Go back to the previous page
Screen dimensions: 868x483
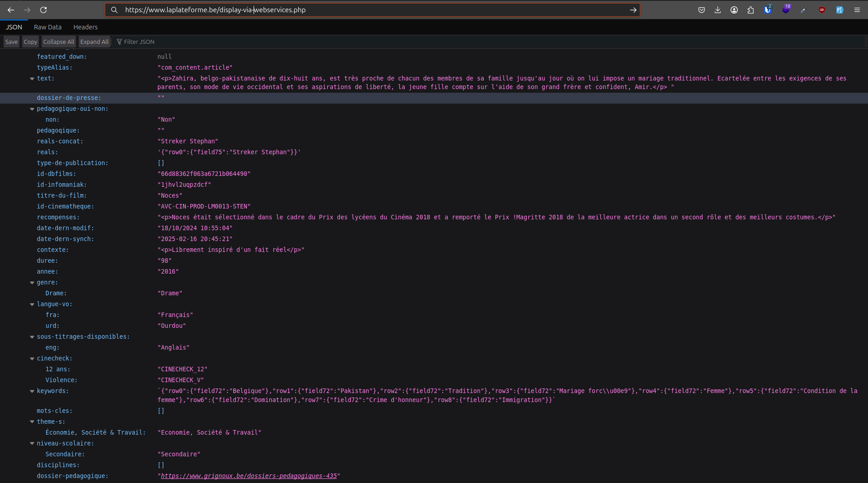(x=11, y=10)
